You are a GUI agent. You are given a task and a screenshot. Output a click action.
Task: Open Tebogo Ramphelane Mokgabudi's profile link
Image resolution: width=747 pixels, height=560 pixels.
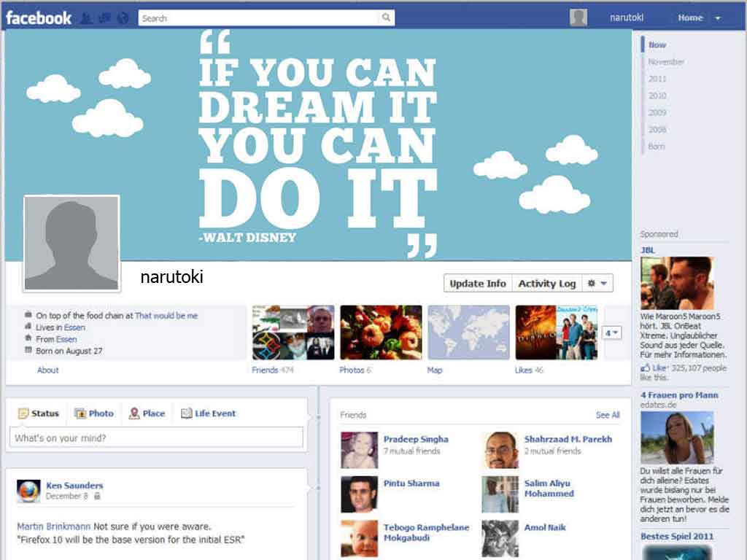coord(426,532)
